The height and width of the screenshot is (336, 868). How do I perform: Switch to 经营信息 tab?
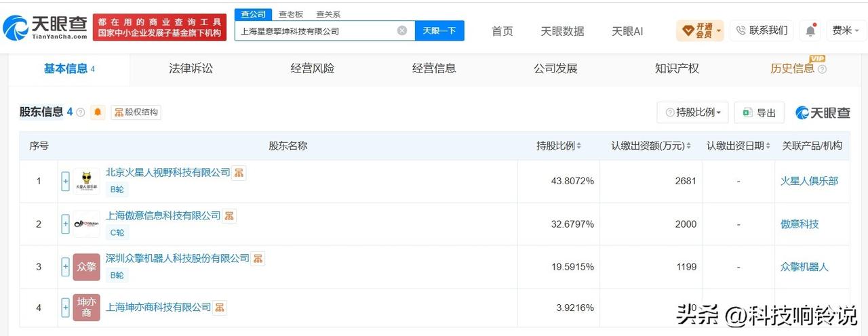[434, 68]
